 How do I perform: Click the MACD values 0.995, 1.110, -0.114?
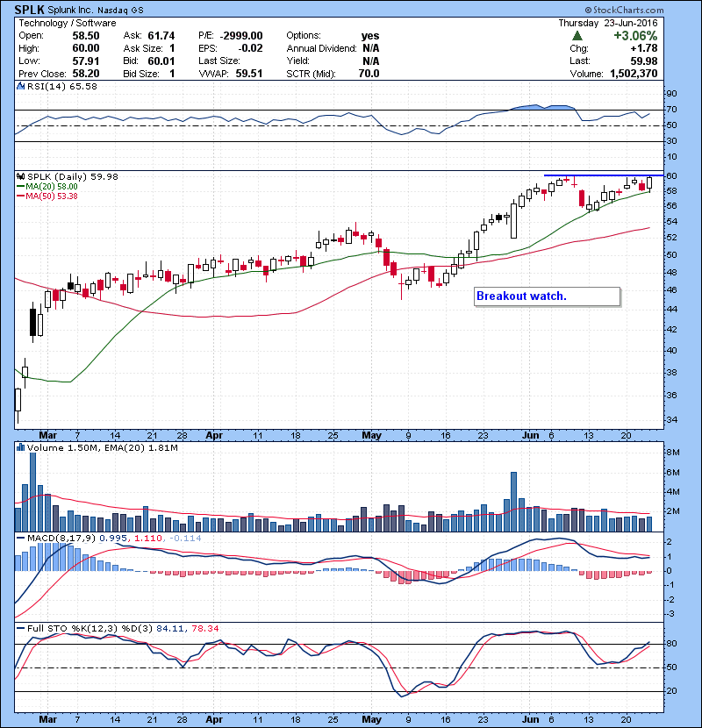coord(151,539)
